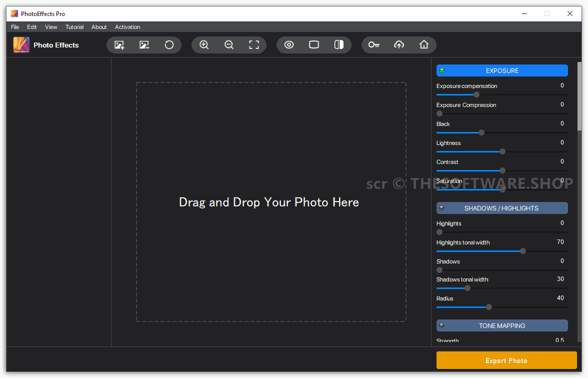Toggle the split compare view icon

(x=339, y=45)
